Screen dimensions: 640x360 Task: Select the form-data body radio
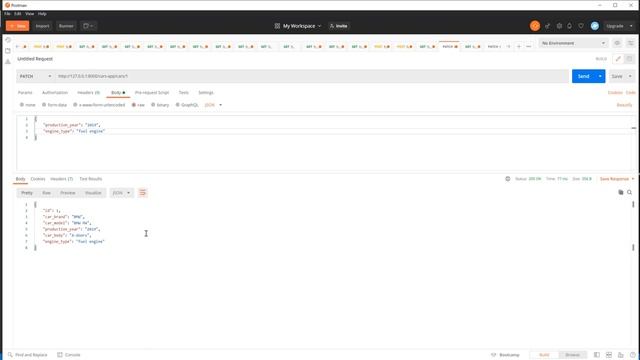pyautogui.click(x=44, y=105)
